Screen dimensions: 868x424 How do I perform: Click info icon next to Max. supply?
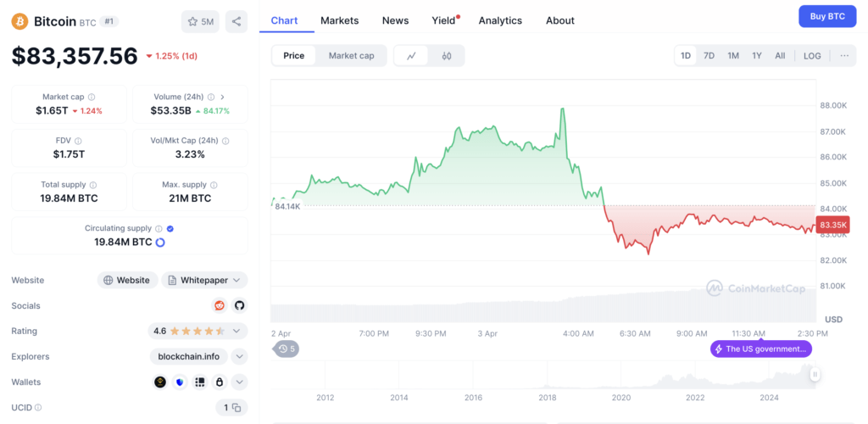point(214,185)
